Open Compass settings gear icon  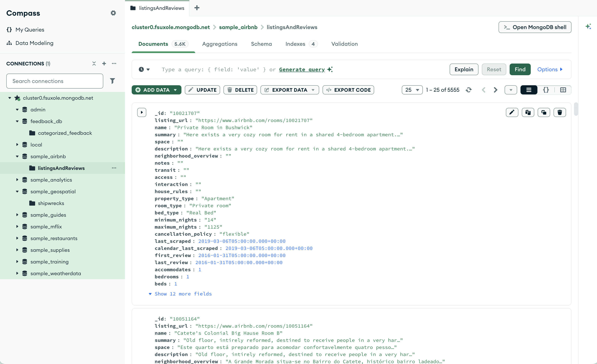113,13
